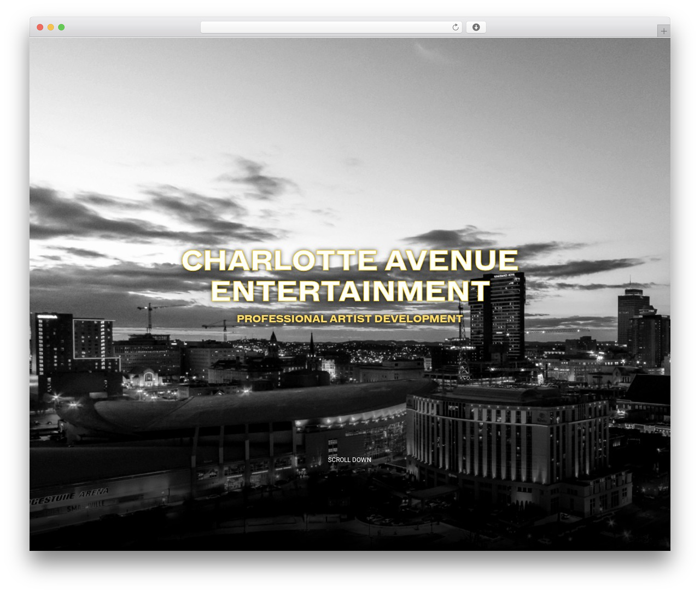Image resolution: width=700 pixels, height=593 pixels.
Task: Click the SCROLL DOWN link
Action: point(349,460)
